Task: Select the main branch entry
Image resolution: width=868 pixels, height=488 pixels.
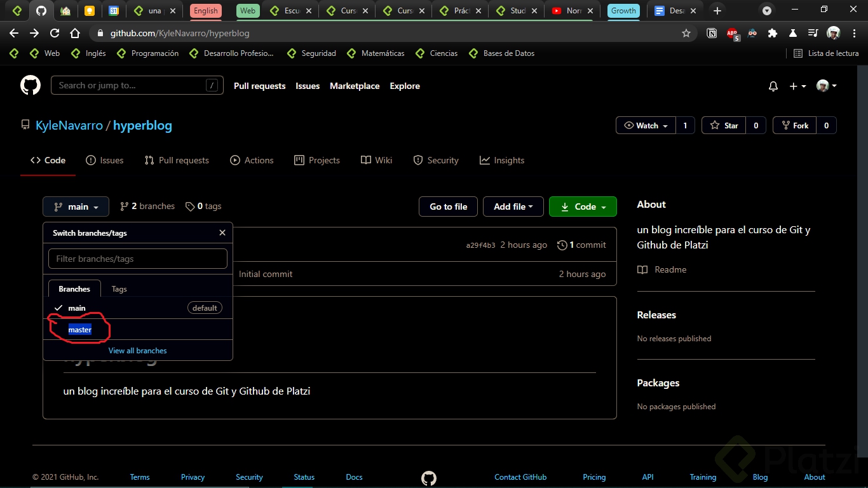Action: pos(138,308)
